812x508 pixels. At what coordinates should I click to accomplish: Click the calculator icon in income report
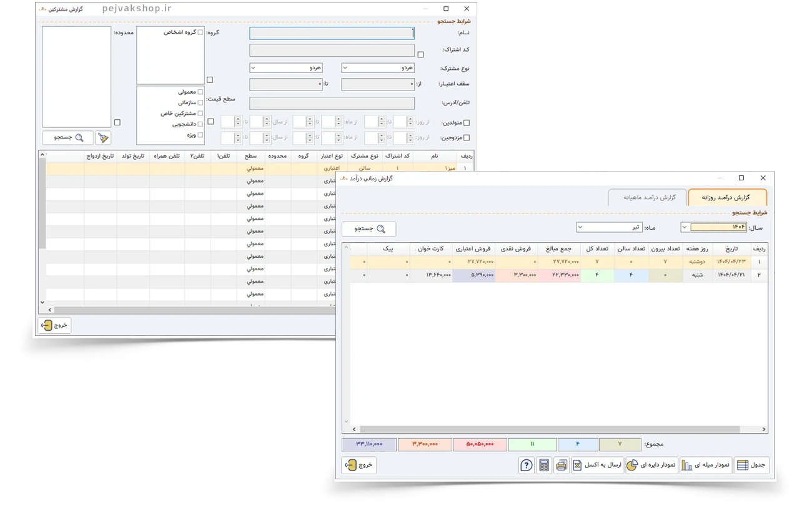coord(544,466)
